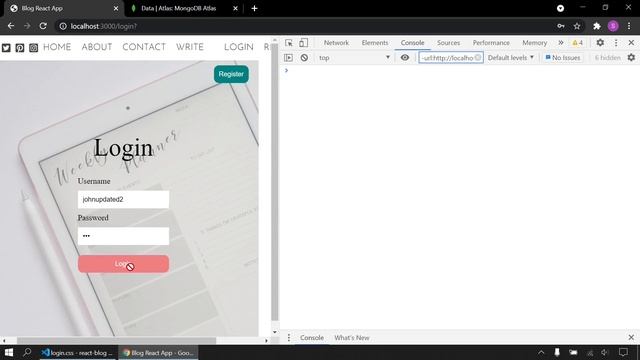Open the Memory tab
This screenshot has width=640, height=360.
coord(534,42)
